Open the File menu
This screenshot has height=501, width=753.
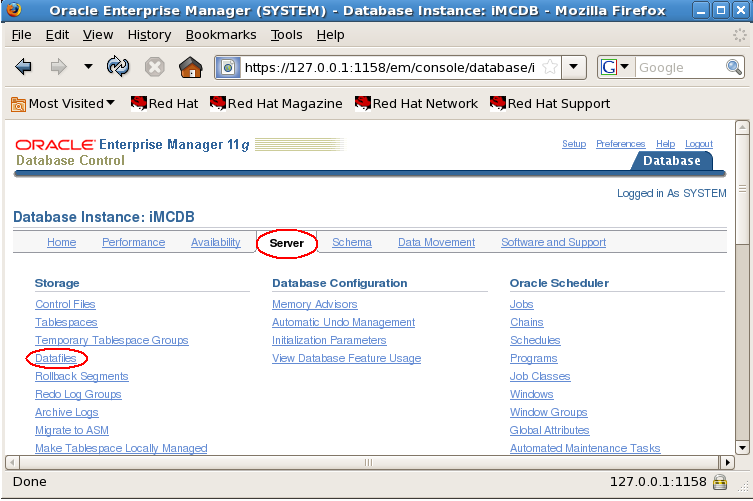coord(21,35)
